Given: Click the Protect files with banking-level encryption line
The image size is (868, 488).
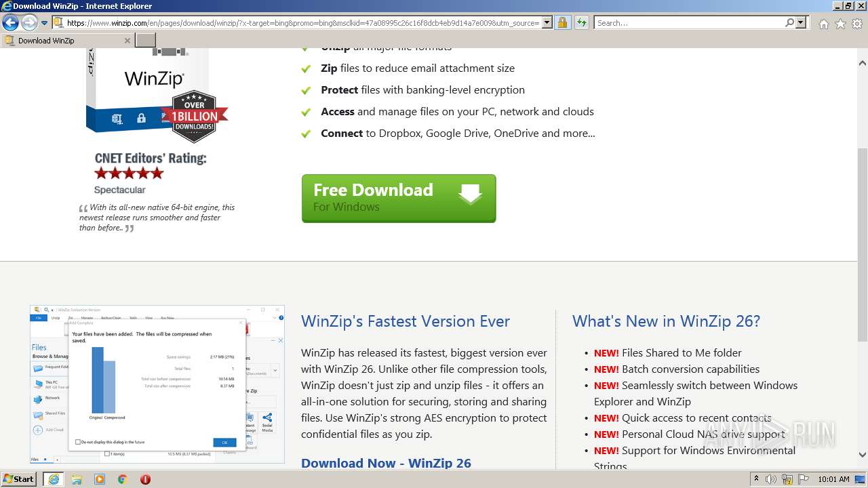Looking at the screenshot, I should (422, 89).
